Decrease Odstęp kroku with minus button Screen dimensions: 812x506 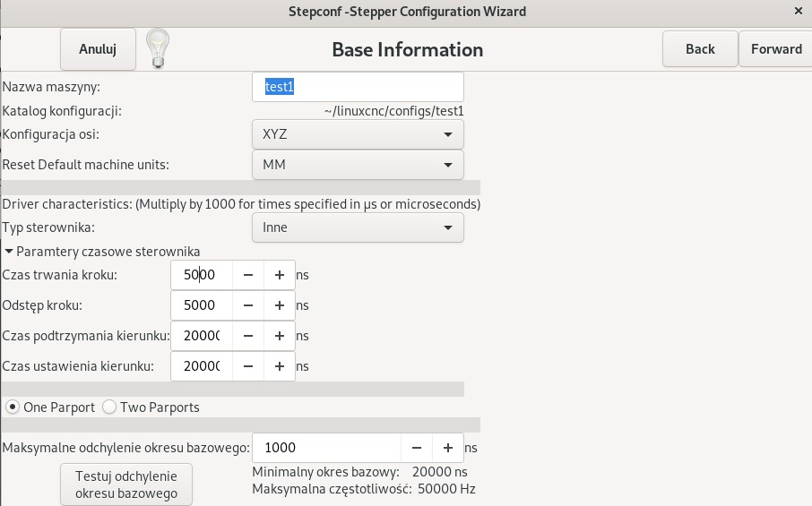pyautogui.click(x=248, y=305)
